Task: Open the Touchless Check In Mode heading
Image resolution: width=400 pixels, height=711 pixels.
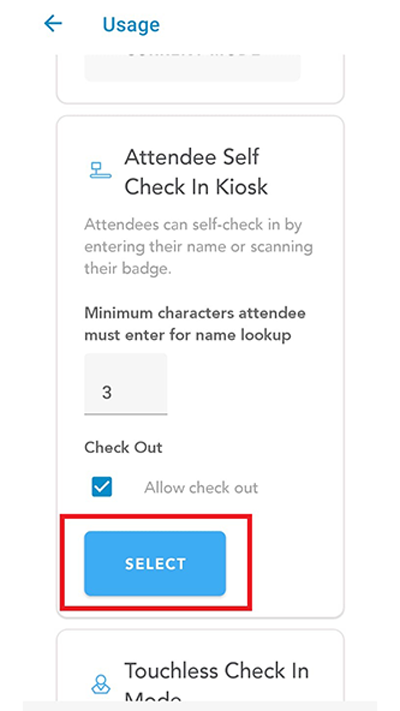Action: click(216, 682)
